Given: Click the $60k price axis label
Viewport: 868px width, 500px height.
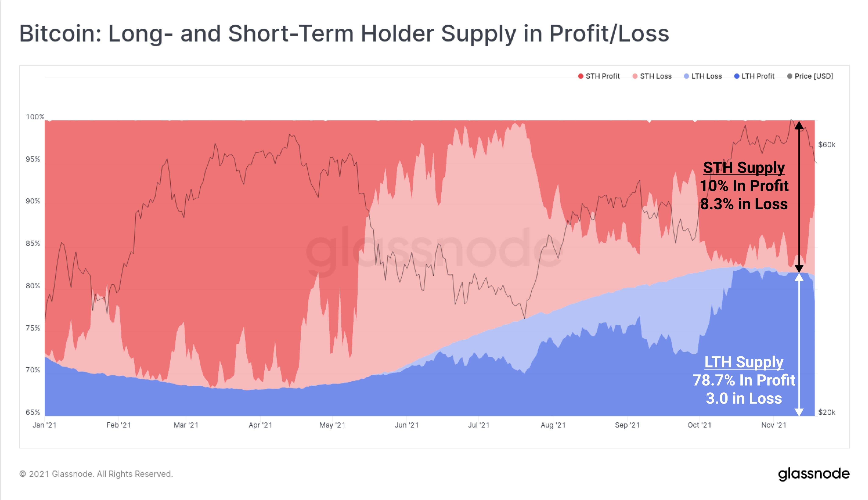Looking at the screenshot, I should point(826,145).
